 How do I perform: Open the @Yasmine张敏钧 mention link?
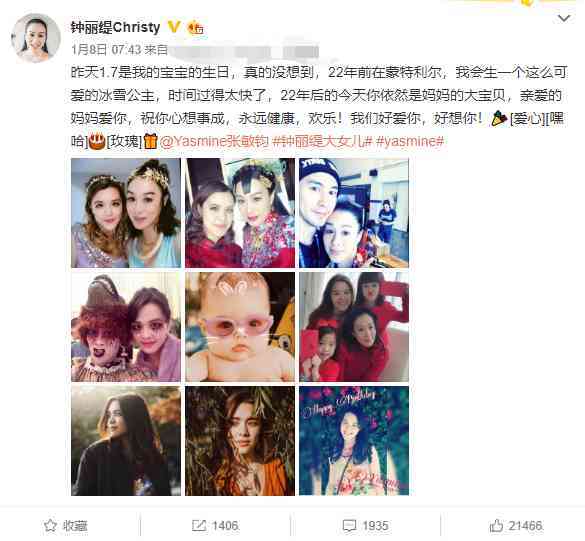pos(214,141)
